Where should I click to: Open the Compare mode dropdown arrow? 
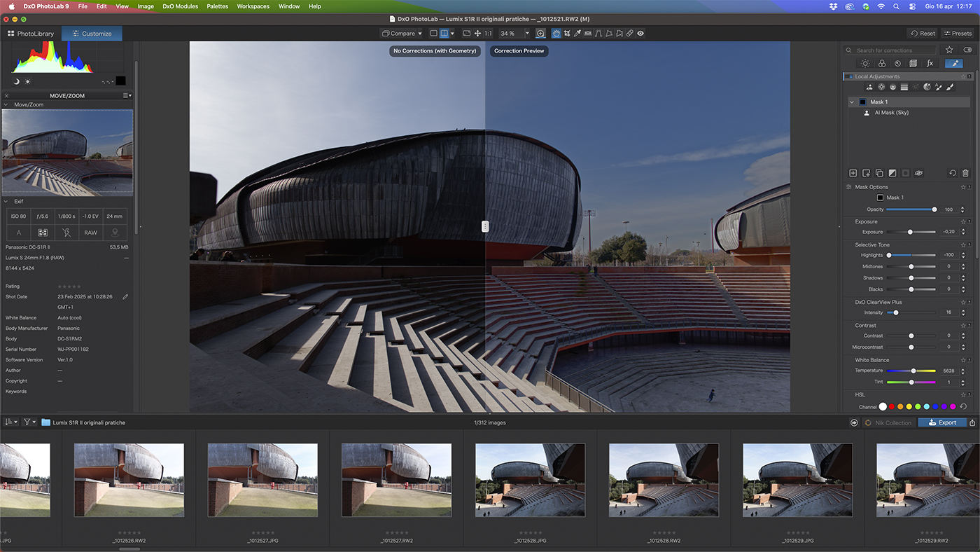(x=420, y=34)
